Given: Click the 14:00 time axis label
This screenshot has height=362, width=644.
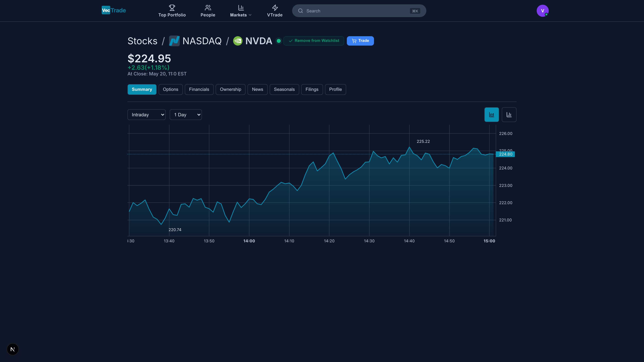Looking at the screenshot, I should click(x=249, y=241).
